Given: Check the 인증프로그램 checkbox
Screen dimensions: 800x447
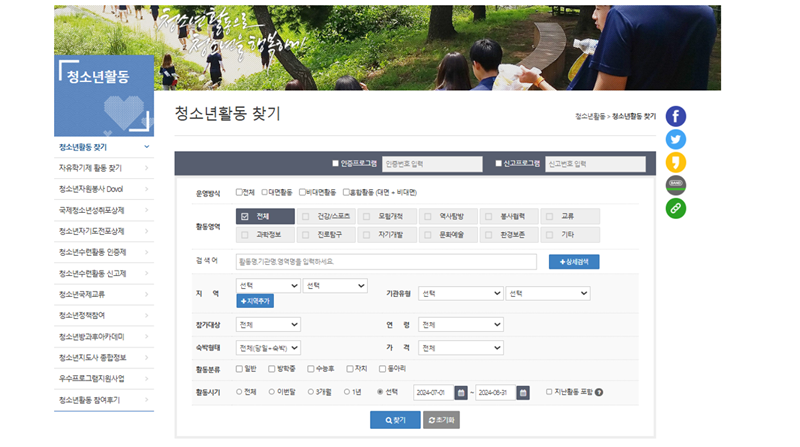Looking at the screenshot, I should point(335,163).
